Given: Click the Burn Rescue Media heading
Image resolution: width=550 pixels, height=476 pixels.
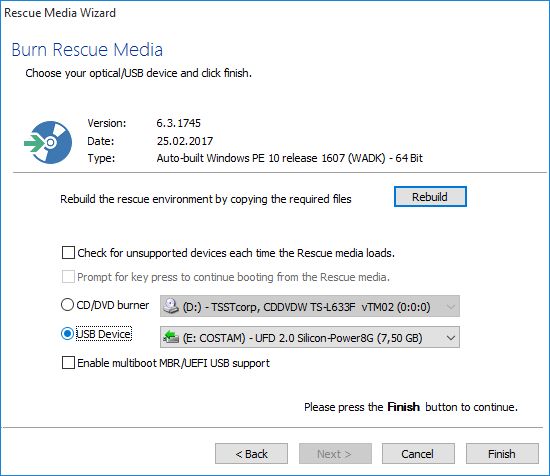Looking at the screenshot, I should point(87,49).
